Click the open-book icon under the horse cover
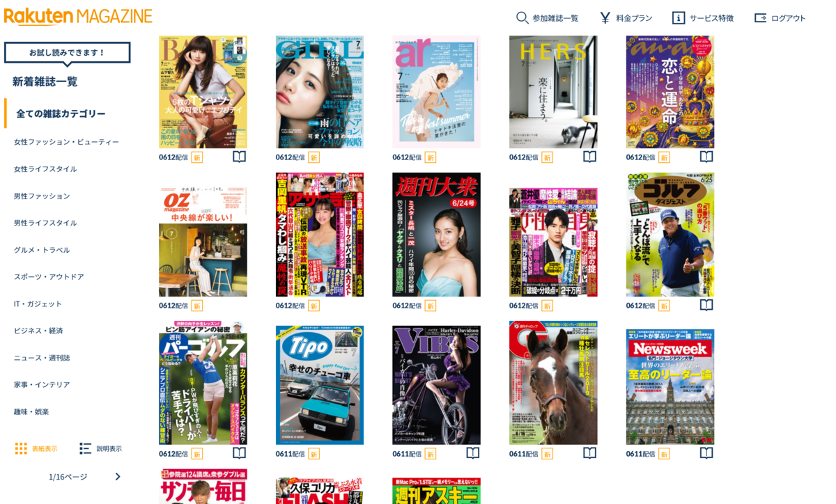 tap(589, 453)
